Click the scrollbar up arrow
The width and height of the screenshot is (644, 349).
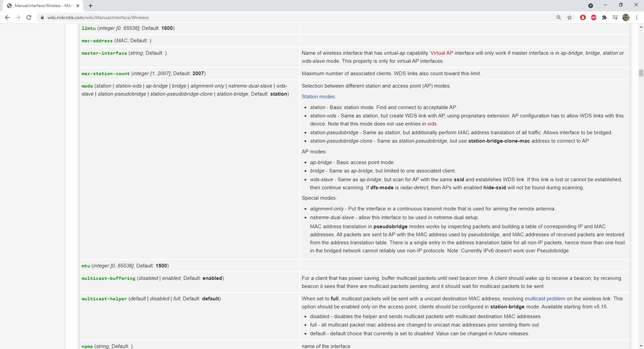click(641, 27)
